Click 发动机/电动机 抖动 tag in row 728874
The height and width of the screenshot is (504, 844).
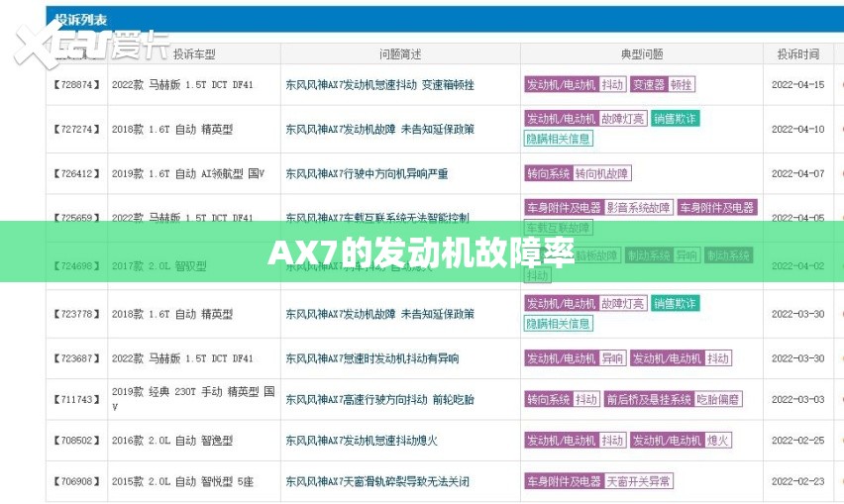[575, 84]
